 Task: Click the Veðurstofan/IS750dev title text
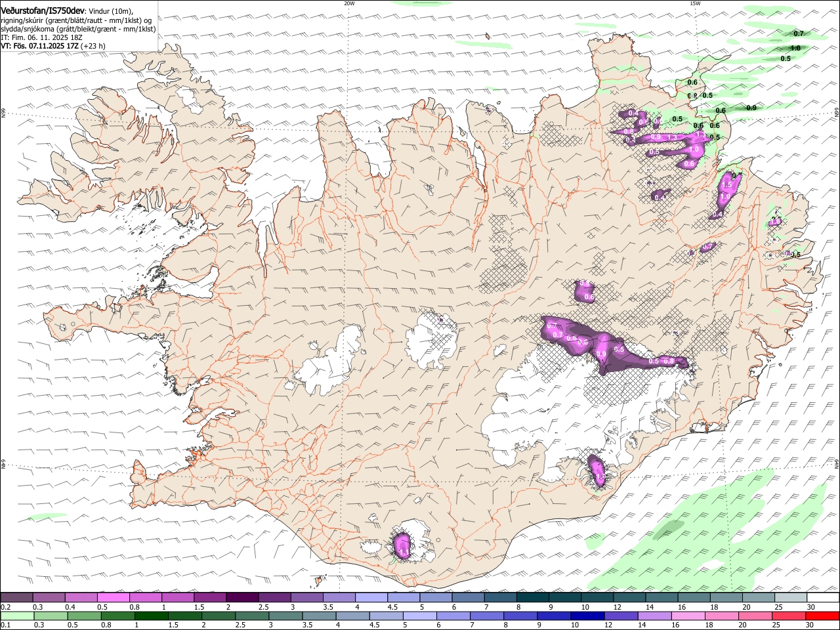point(43,10)
